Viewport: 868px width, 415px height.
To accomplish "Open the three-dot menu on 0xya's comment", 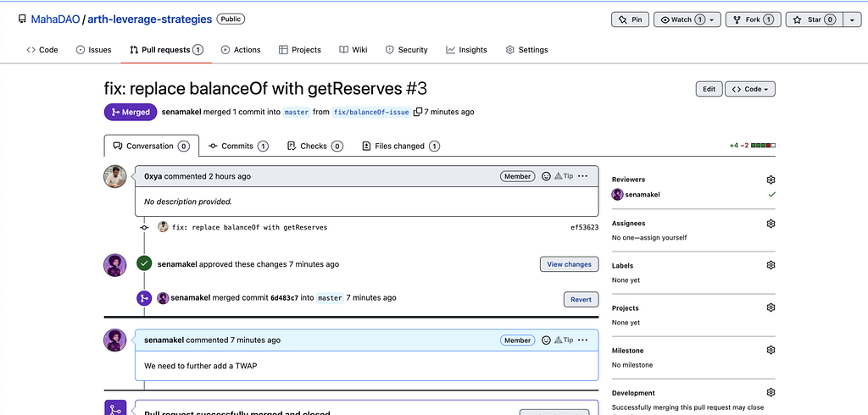I will point(582,176).
